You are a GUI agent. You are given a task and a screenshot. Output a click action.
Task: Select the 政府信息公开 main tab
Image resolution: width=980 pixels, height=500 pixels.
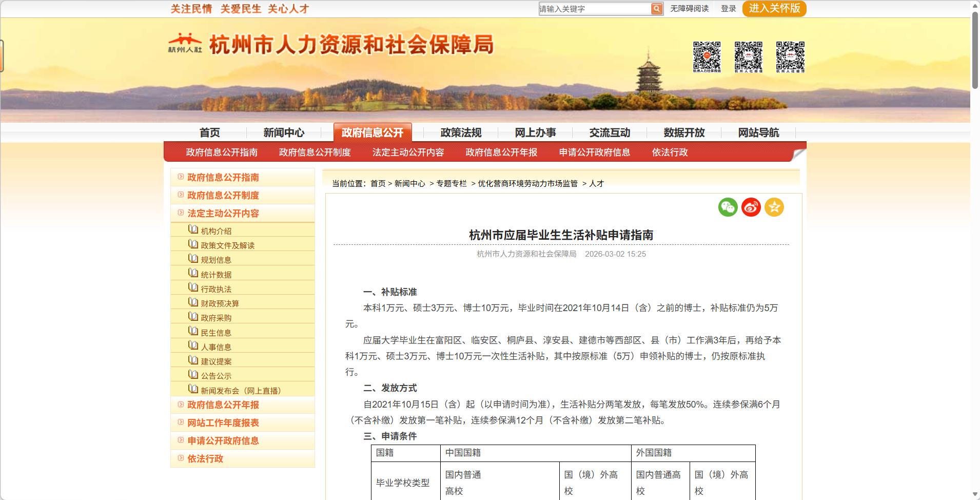pyautogui.click(x=373, y=132)
